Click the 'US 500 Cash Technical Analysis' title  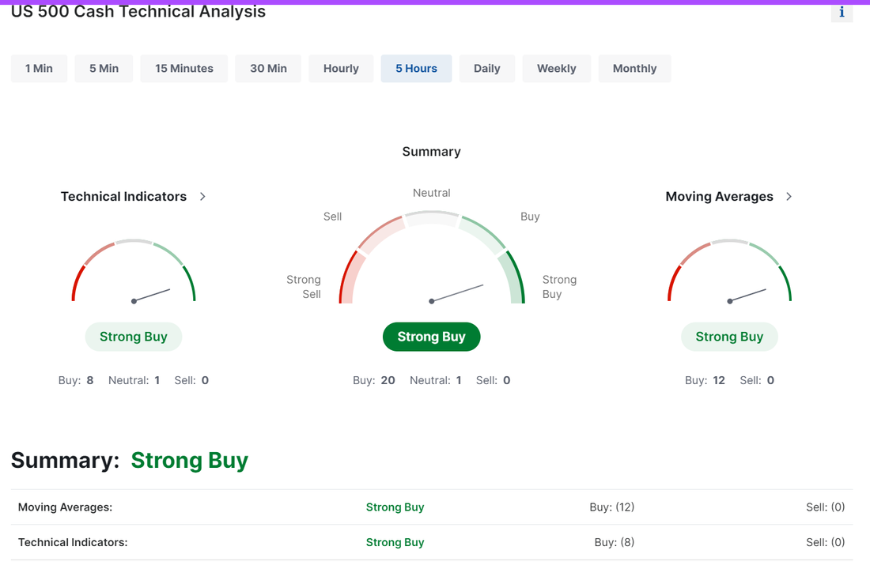(138, 11)
